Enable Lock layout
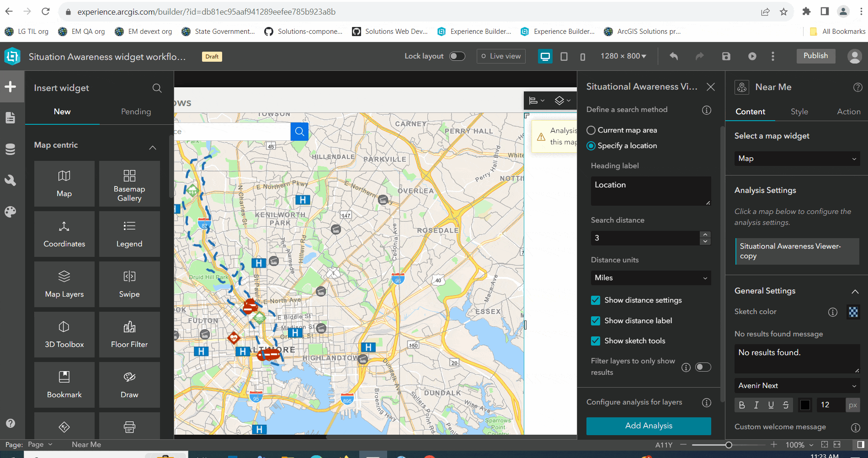868x458 pixels. click(458, 56)
